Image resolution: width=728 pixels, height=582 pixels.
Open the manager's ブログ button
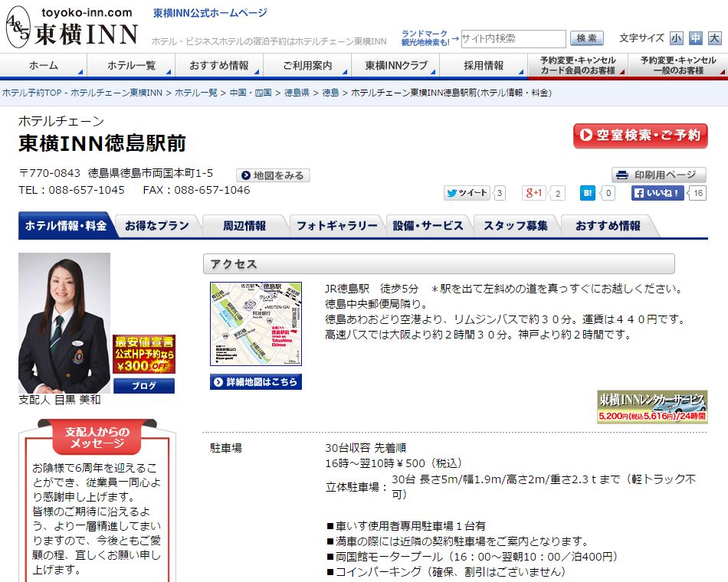coord(144,386)
